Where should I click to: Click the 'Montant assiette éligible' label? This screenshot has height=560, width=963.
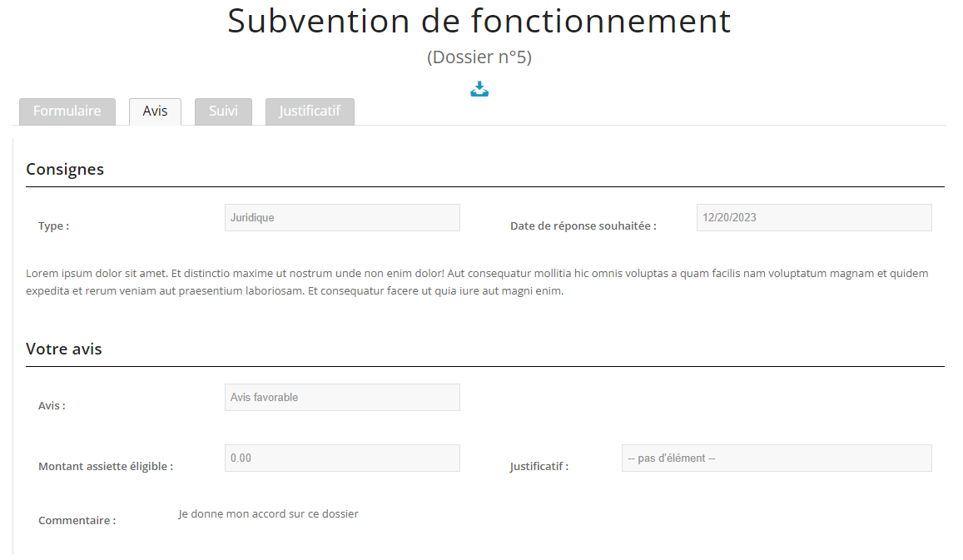(x=106, y=467)
